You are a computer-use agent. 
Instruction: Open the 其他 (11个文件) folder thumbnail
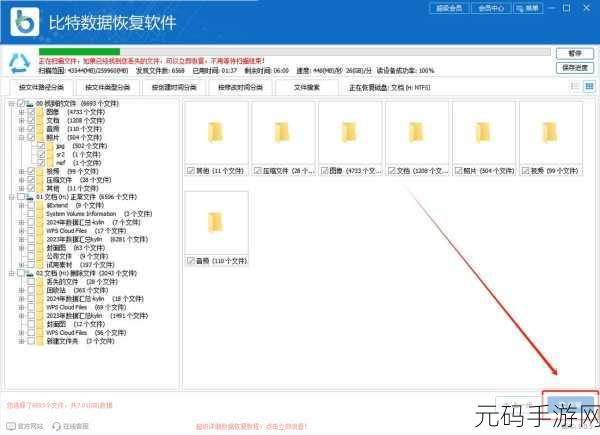(x=216, y=133)
